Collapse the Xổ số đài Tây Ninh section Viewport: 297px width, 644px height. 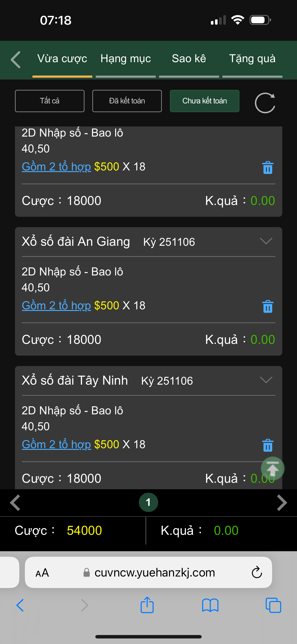(266, 380)
